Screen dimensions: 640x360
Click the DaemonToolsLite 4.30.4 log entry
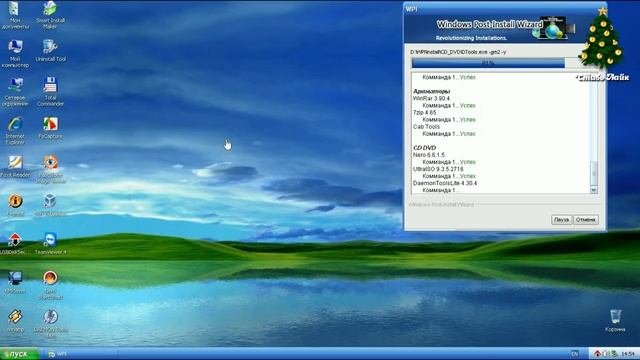tap(445, 183)
